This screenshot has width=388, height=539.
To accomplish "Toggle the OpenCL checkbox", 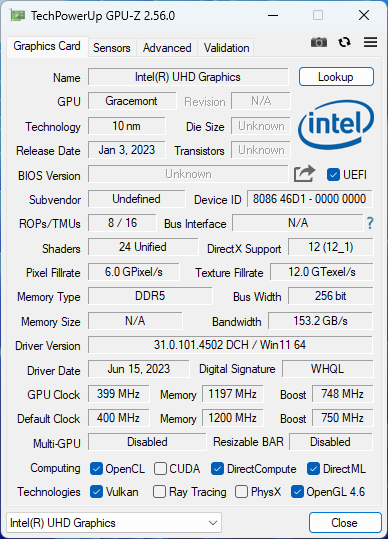I will [96, 469].
